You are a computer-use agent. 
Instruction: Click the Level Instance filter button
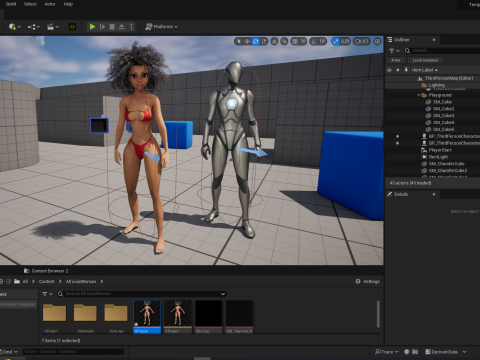(x=425, y=60)
